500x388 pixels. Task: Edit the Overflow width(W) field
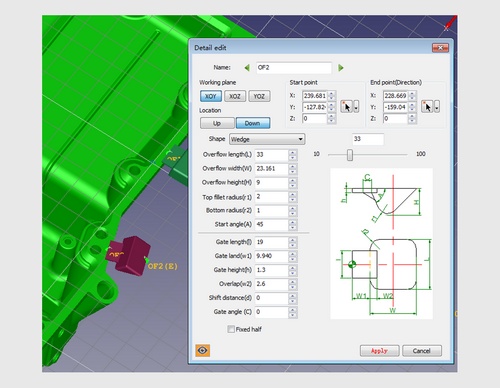[x=271, y=169]
